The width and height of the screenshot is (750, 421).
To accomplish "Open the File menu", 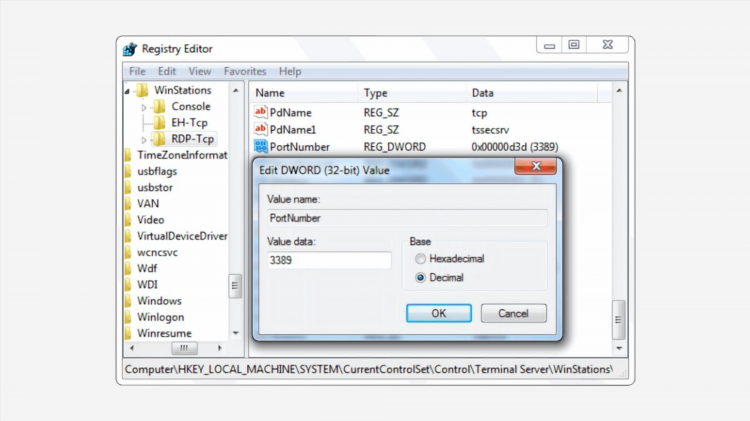I will (137, 71).
